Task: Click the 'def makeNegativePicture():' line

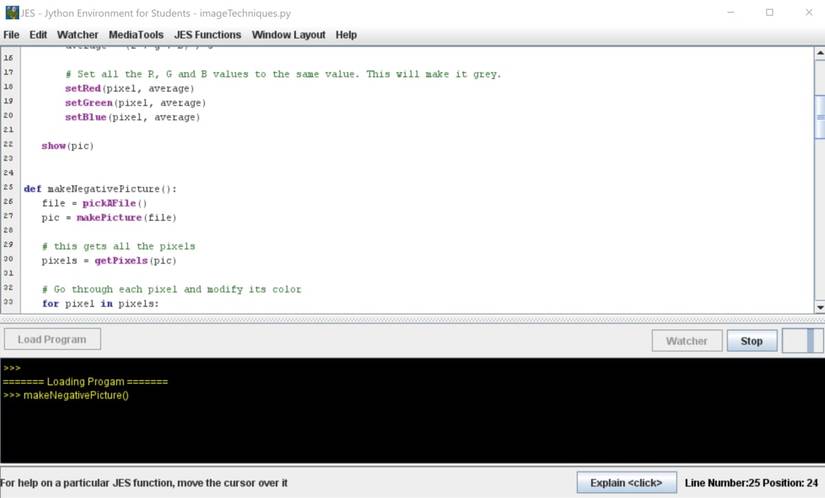Action: point(100,189)
